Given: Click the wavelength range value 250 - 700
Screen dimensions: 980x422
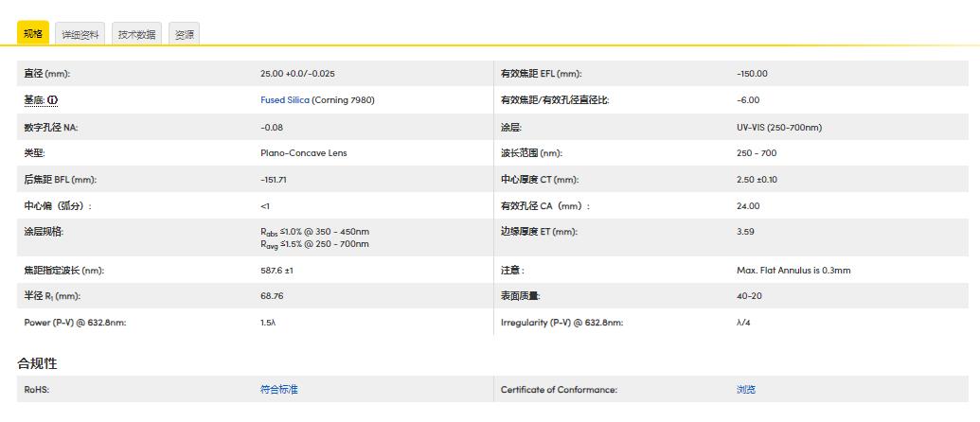Looking at the screenshot, I should coord(757,153).
